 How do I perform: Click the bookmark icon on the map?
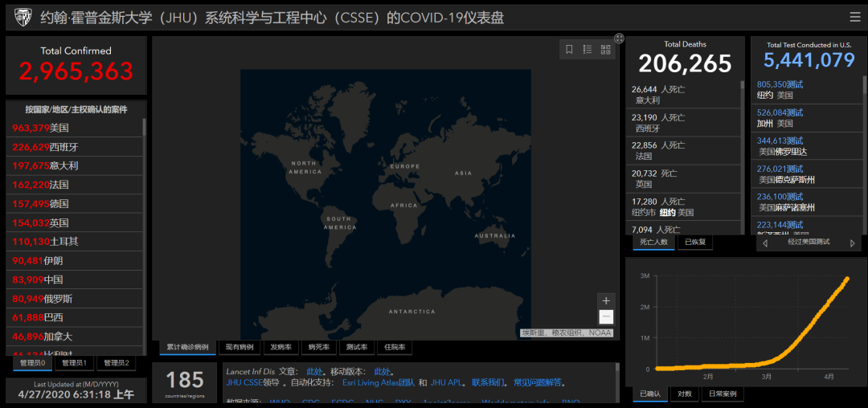569,50
